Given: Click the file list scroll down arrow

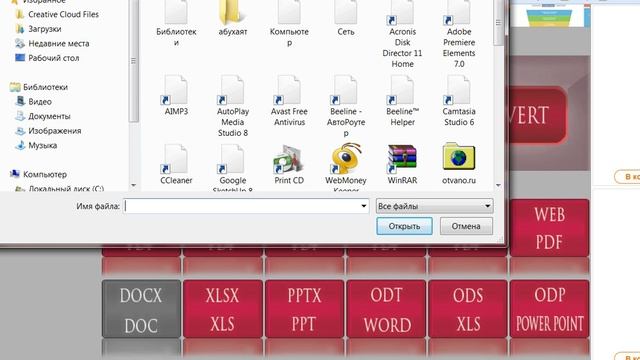Looking at the screenshot, I should 498,186.
